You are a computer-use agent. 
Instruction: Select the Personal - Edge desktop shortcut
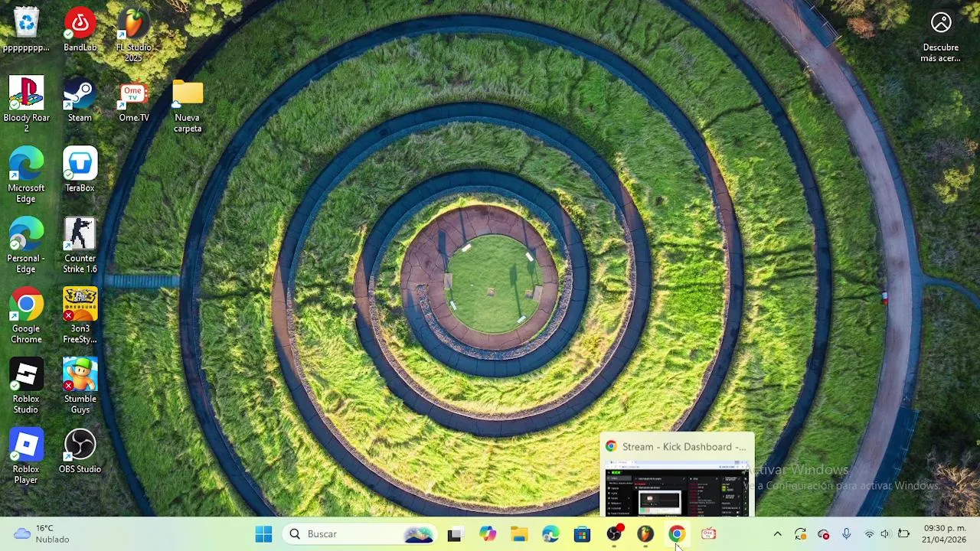(x=26, y=246)
